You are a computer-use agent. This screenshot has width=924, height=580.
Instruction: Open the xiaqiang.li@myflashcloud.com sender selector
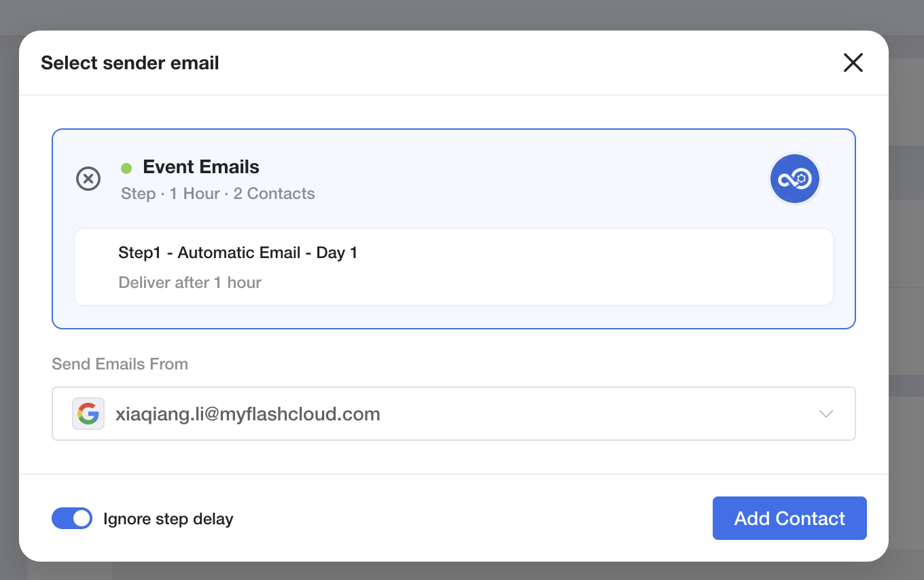click(454, 414)
